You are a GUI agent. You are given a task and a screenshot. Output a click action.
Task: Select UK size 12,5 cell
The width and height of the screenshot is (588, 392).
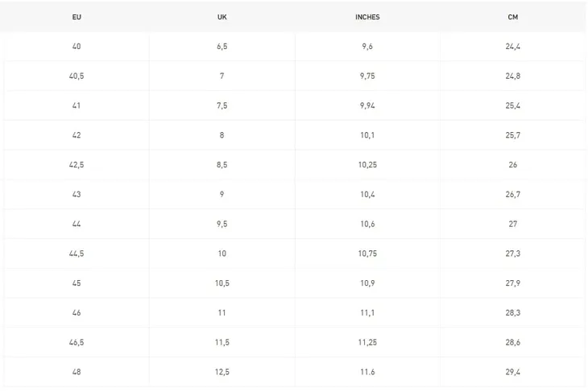[x=222, y=372]
